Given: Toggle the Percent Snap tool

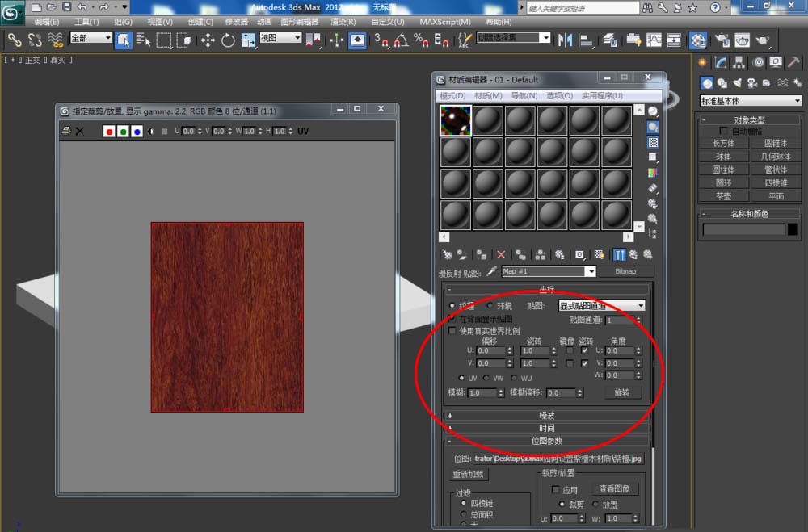Looking at the screenshot, I should (421, 40).
